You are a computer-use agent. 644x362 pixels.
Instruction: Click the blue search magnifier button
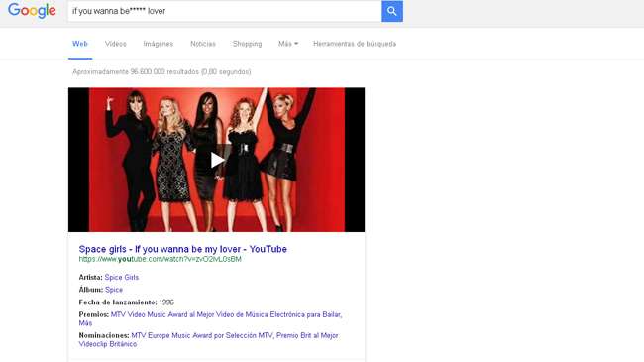coord(392,11)
